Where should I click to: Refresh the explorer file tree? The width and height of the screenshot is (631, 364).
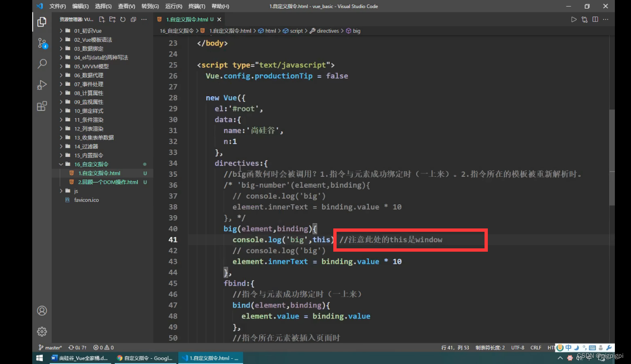point(123,19)
